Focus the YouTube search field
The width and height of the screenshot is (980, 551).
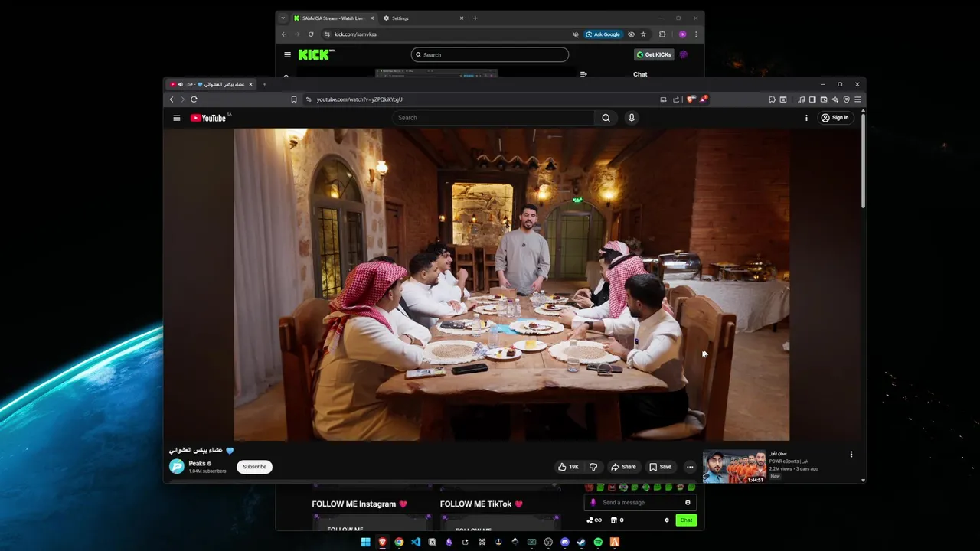click(x=494, y=118)
